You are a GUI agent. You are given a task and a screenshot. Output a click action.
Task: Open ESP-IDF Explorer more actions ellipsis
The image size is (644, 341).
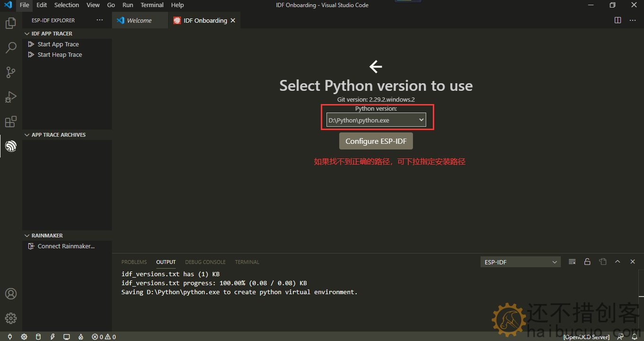pos(100,20)
